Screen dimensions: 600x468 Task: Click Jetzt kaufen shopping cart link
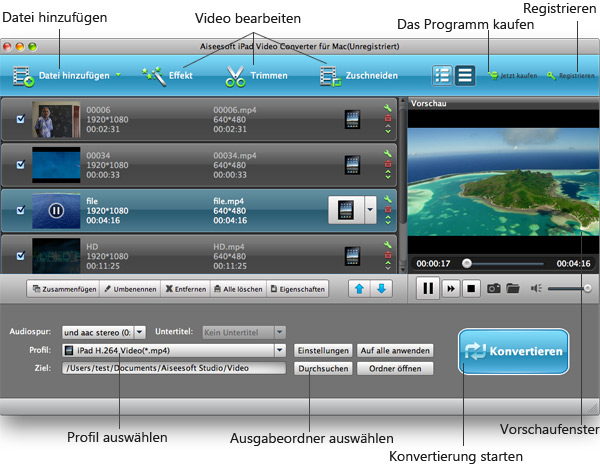coord(513,76)
